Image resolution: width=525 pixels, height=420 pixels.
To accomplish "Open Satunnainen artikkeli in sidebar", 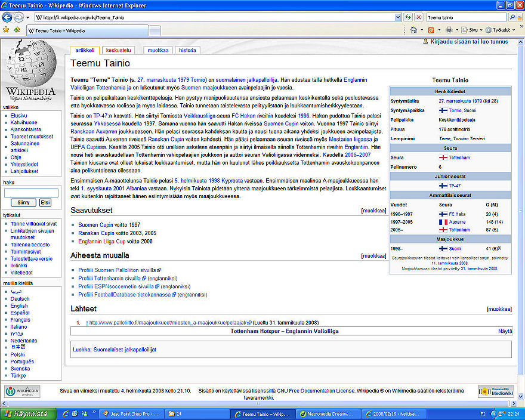I will [25, 147].
